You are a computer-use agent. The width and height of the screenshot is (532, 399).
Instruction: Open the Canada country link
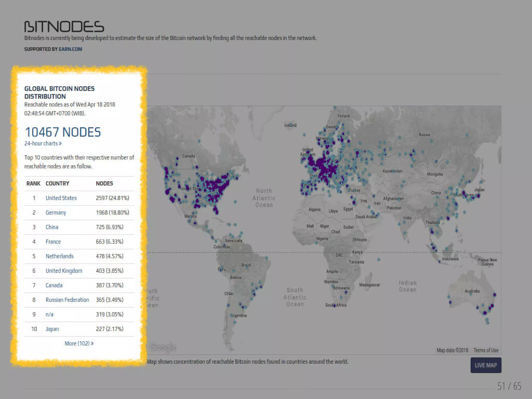point(54,285)
